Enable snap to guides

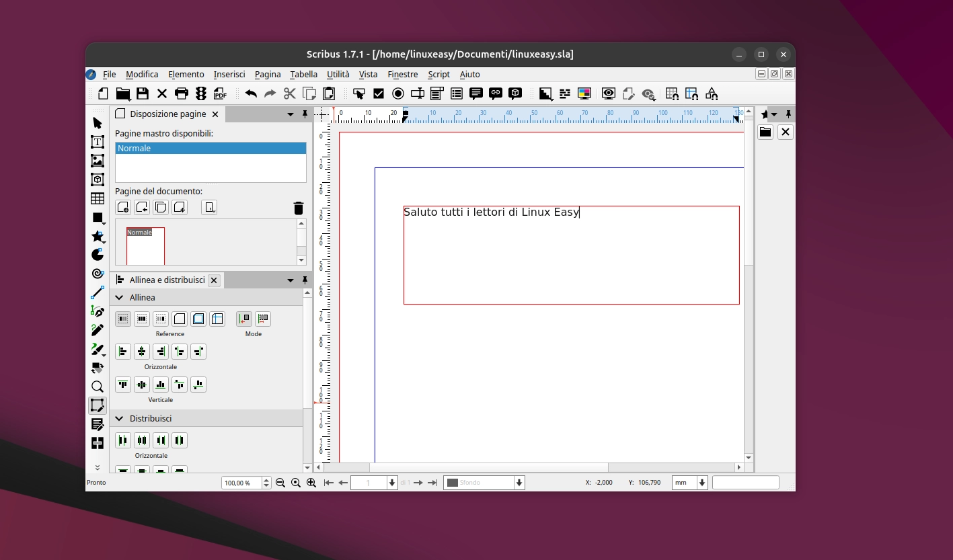[691, 94]
